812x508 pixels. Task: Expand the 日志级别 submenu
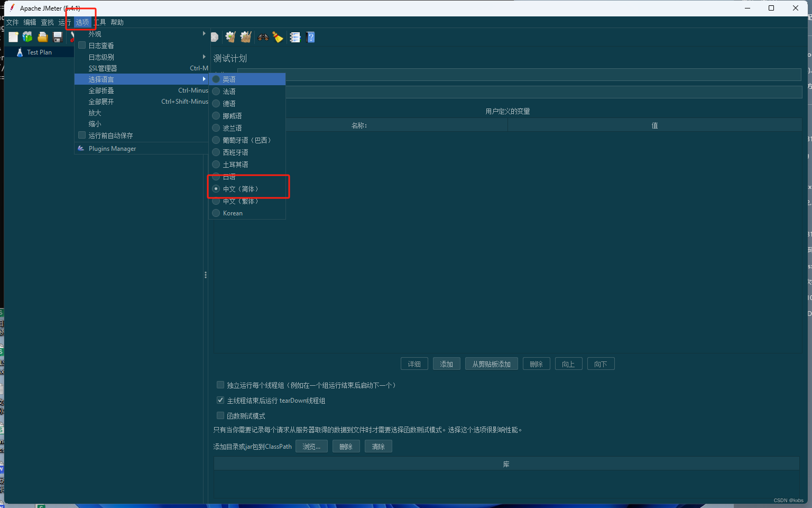point(142,57)
